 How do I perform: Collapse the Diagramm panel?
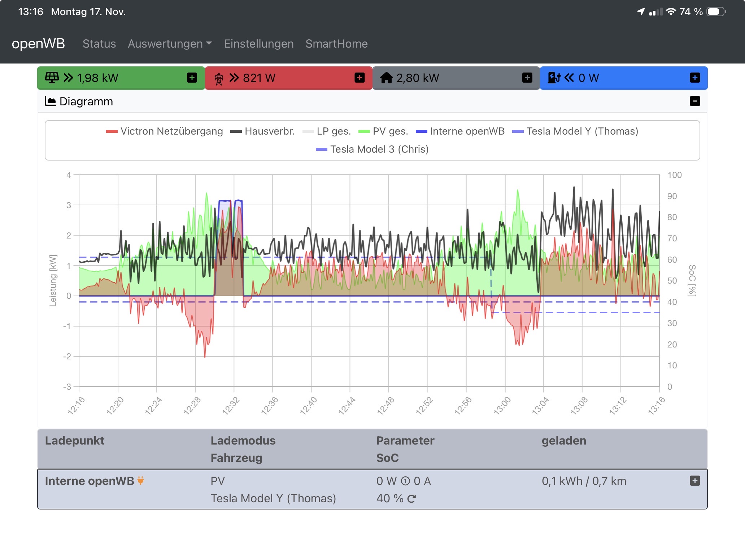[694, 101]
